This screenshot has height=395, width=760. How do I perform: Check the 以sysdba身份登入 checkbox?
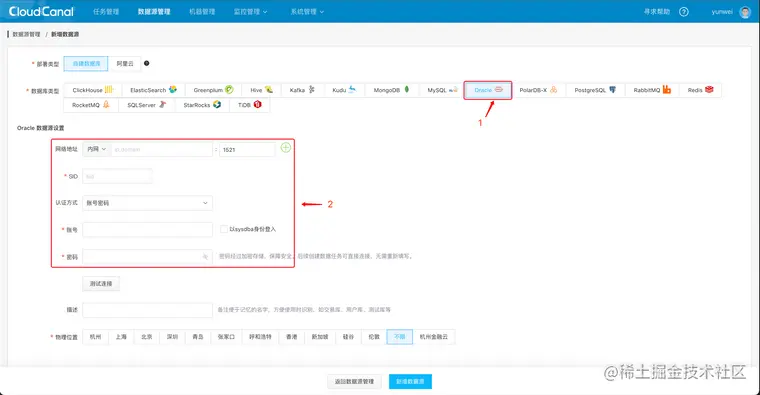click(x=223, y=229)
